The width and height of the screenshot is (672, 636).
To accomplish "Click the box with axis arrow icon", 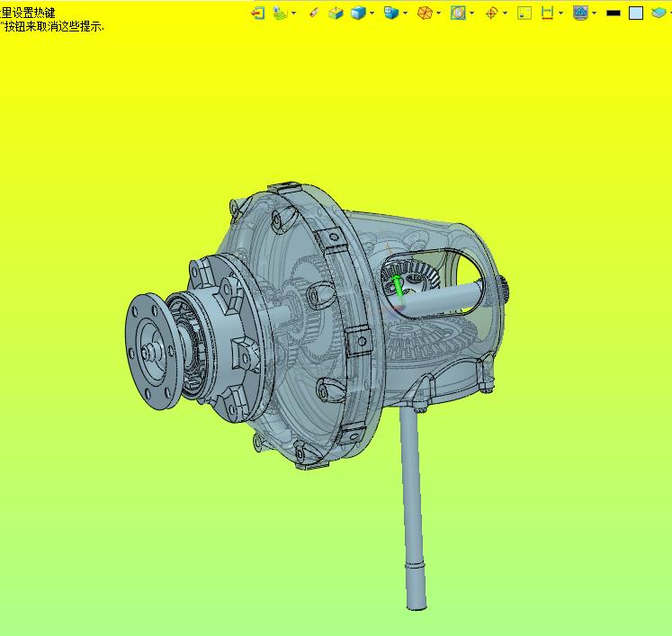I will [336, 13].
